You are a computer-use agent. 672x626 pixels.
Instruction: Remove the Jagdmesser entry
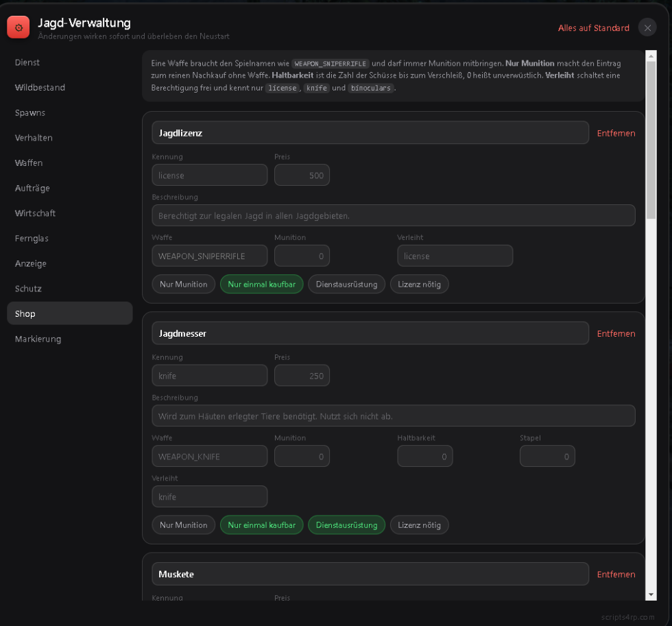click(x=616, y=333)
